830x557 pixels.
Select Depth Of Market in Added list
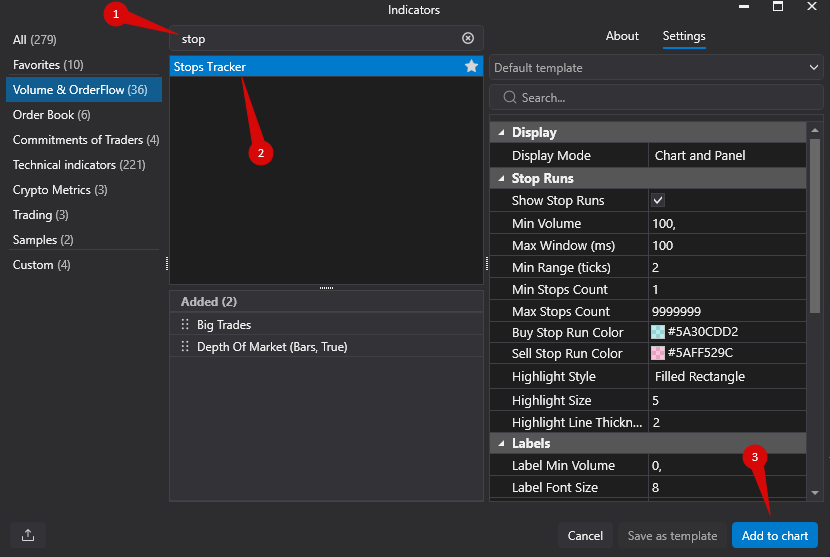coord(326,346)
